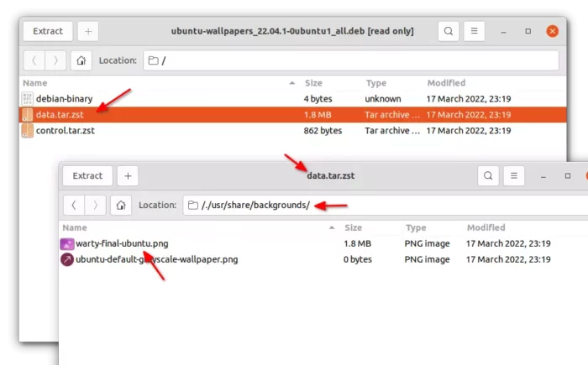Click the data.tar.zst archive icon
The width and height of the screenshot is (588, 365).
tap(28, 115)
